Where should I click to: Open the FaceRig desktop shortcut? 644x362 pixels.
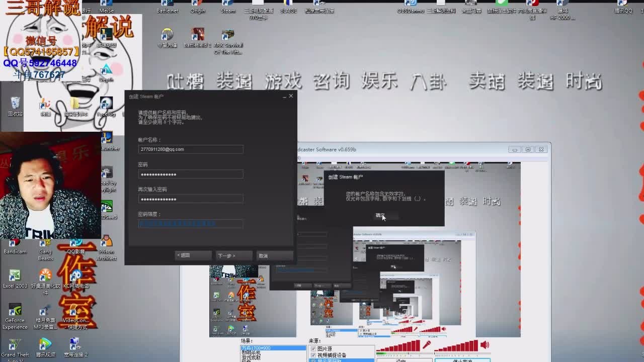tap(106, 107)
